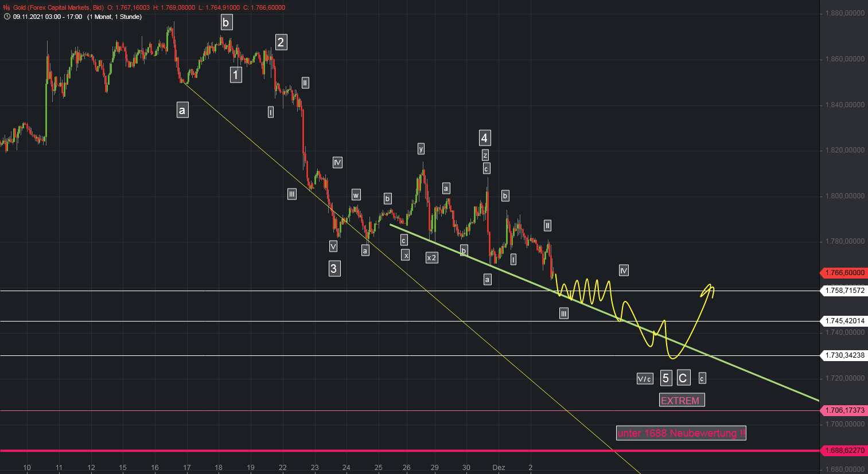Select the wave label 2

281,42
